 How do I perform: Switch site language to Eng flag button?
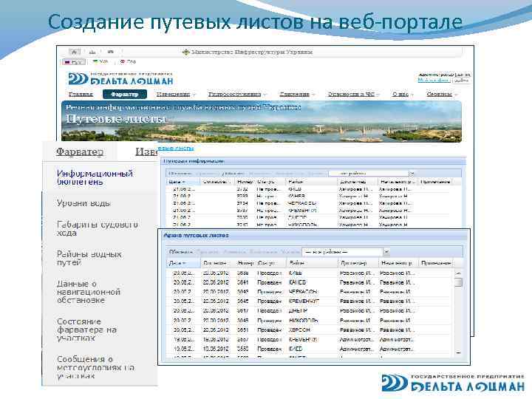coord(128,62)
